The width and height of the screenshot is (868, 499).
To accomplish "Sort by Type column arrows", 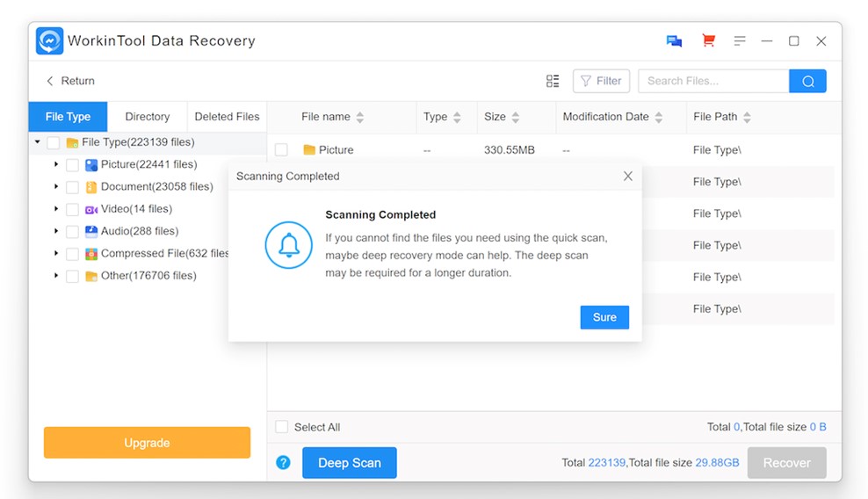I will pos(457,117).
